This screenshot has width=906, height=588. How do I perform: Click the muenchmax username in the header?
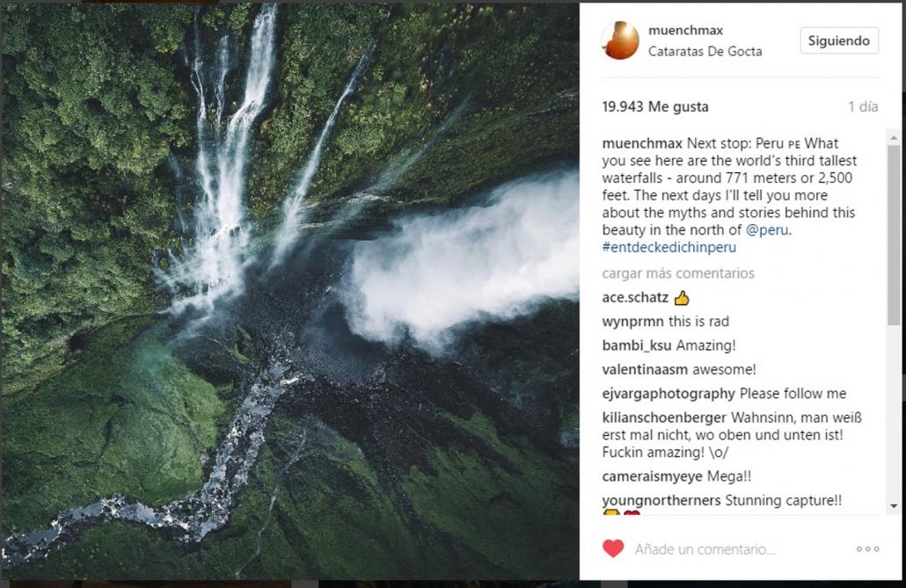point(685,31)
